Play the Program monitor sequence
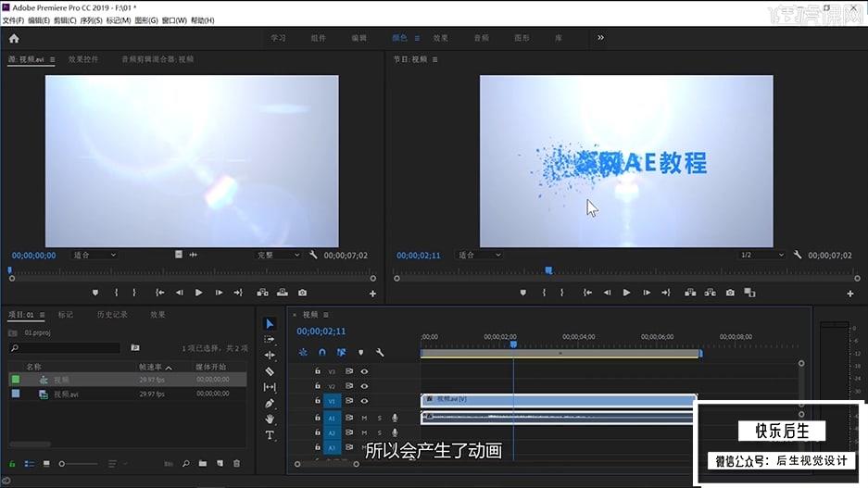This screenshot has width=868, height=488. click(x=626, y=293)
